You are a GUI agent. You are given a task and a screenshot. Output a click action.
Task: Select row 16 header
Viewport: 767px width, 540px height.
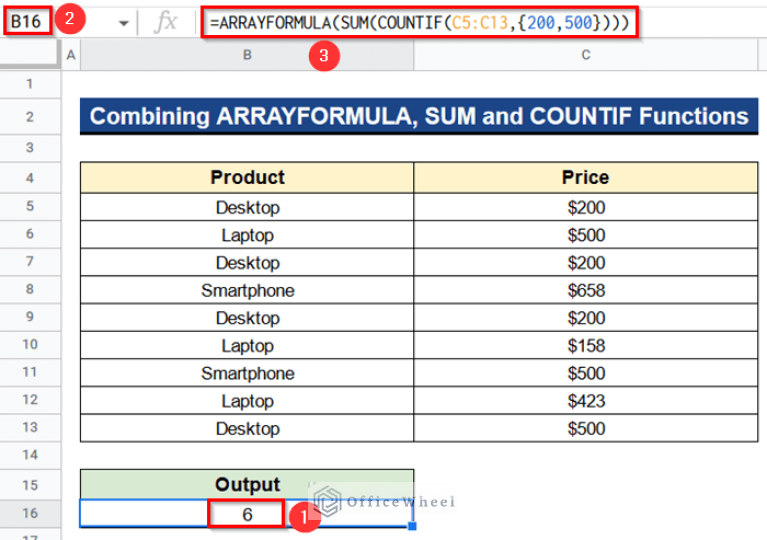point(30,514)
